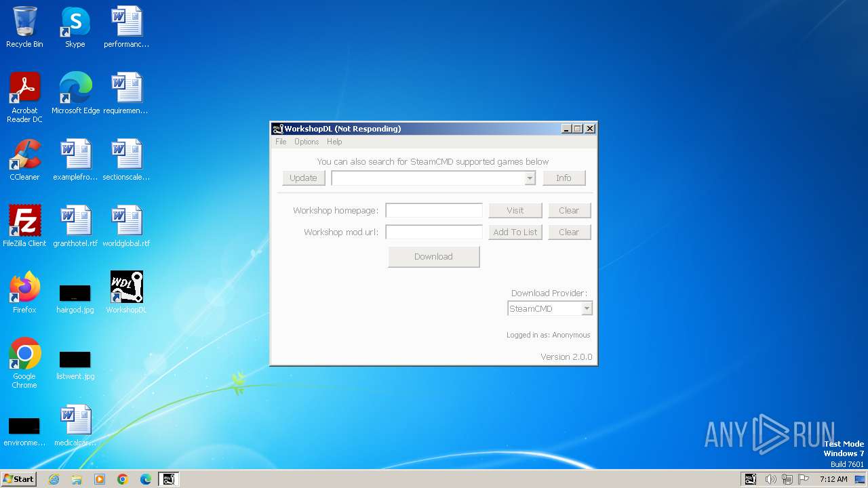
Task: Launch FileZilla Client shortcut
Action: 24,226
